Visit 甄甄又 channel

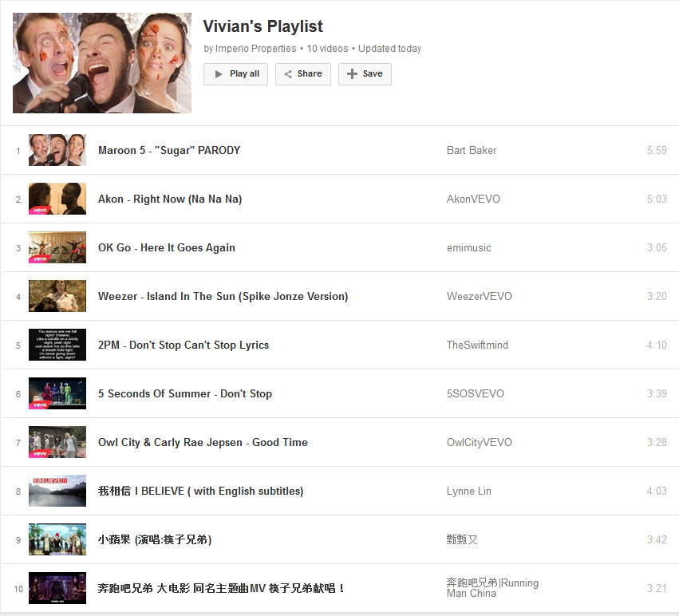click(x=462, y=539)
